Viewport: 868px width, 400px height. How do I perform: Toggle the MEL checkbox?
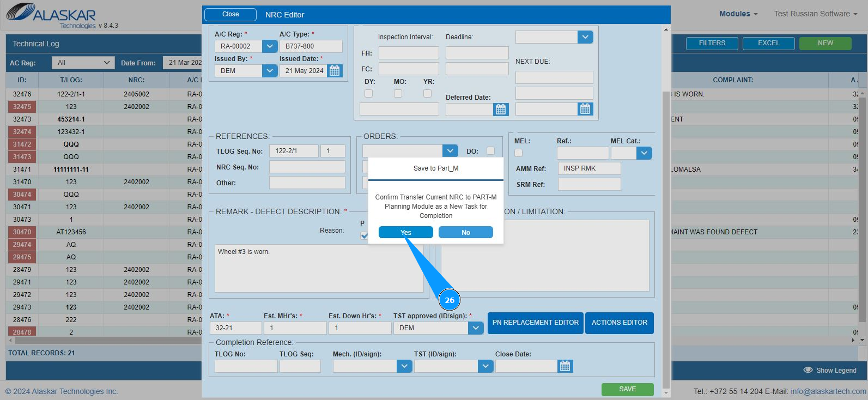coord(519,153)
